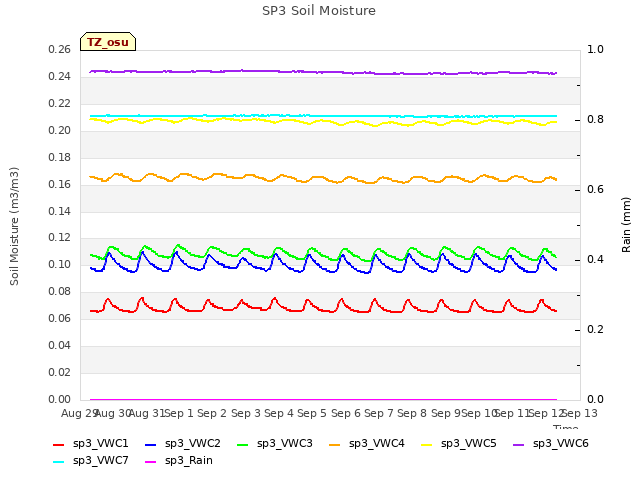Image resolution: width=640 pixels, height=480 pixels.
Task: Click the 0.2 rain axis tick value
Action: [x=595, y=330]
